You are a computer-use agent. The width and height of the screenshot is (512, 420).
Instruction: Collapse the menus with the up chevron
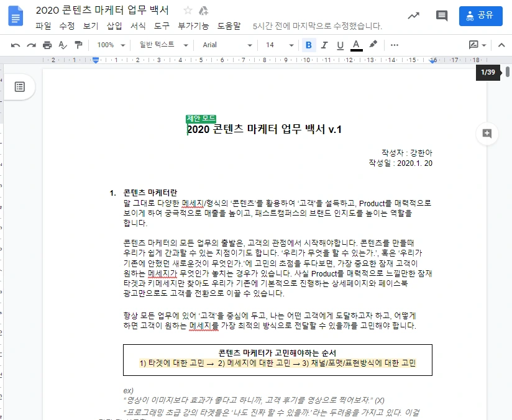click(501, 45)
